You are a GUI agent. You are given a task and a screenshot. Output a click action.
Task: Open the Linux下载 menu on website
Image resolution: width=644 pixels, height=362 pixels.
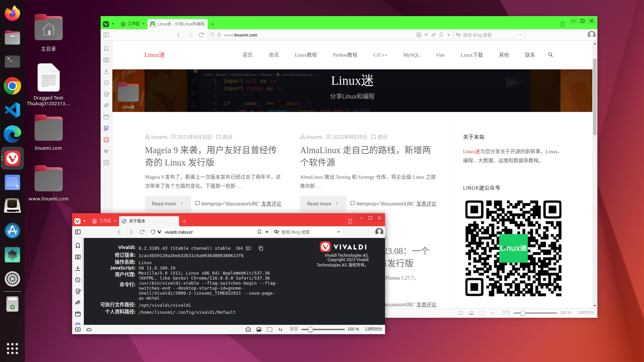coord(472,55)
